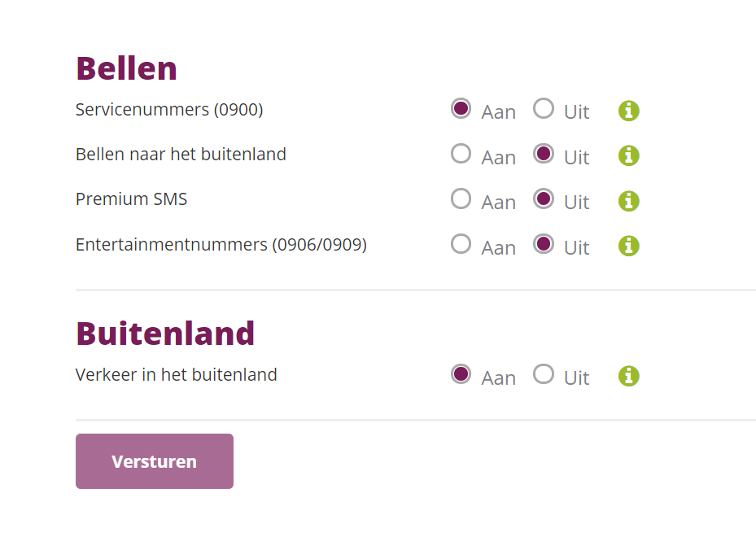This screenshot has height=541, width=756.
Task: Set Premium SMS to Uit
Action: tap(544, 199)
